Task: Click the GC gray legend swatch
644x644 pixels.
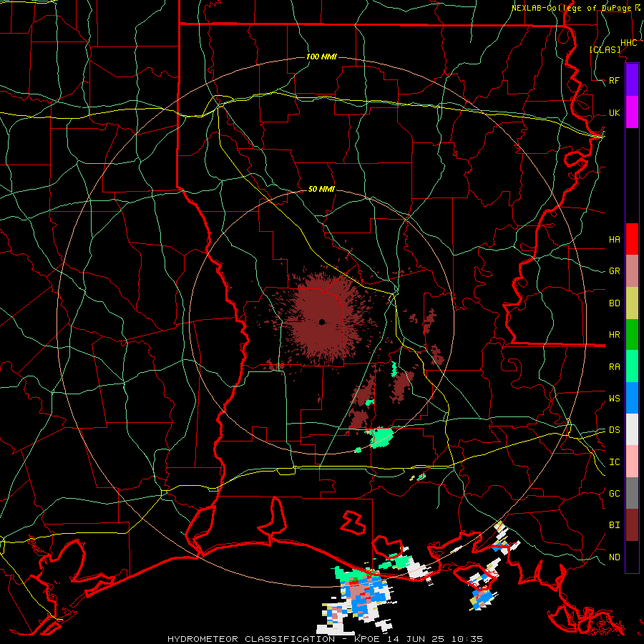Action: pos(632,493)
